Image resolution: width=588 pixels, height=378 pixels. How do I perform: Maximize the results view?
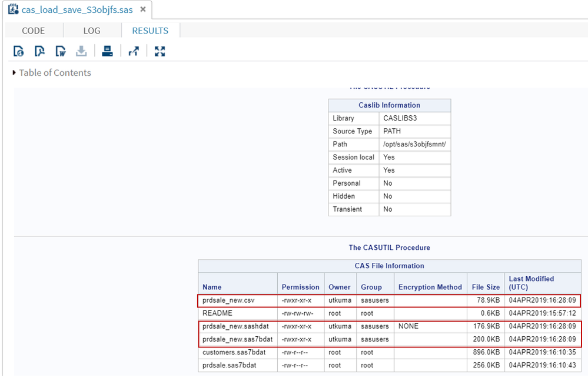tap(160, 52)
